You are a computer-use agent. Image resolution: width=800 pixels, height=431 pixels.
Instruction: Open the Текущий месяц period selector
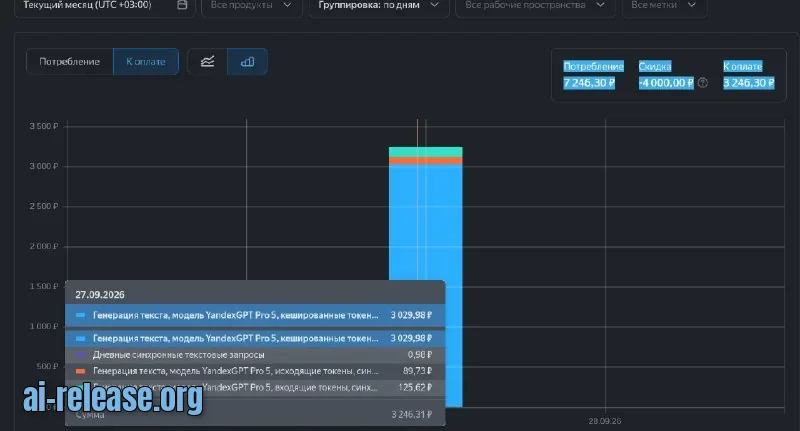(x=105, y=6)
